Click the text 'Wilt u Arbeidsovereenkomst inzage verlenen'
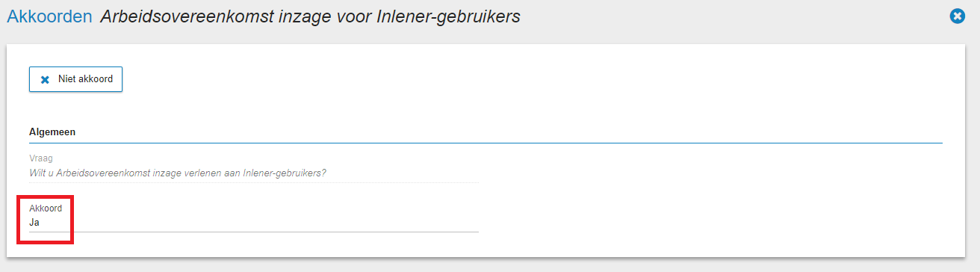Viewport: 980px width, 272px height. point(125,173)
